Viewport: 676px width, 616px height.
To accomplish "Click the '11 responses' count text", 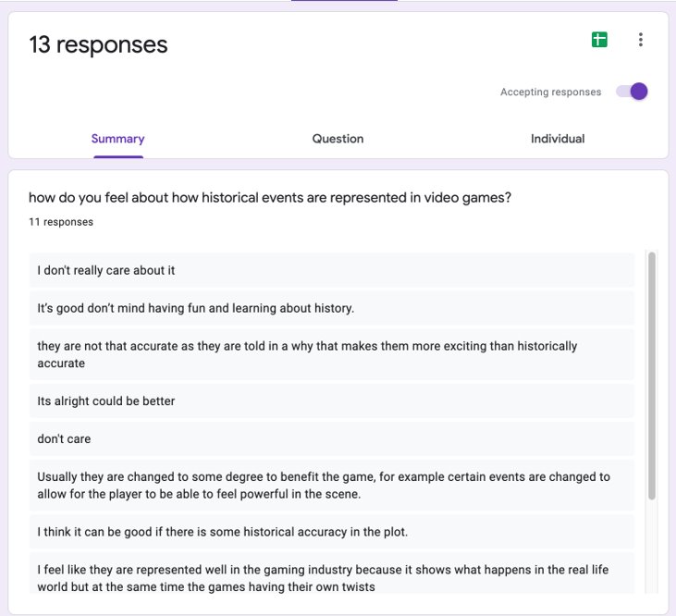I will [x=61, y=222].
